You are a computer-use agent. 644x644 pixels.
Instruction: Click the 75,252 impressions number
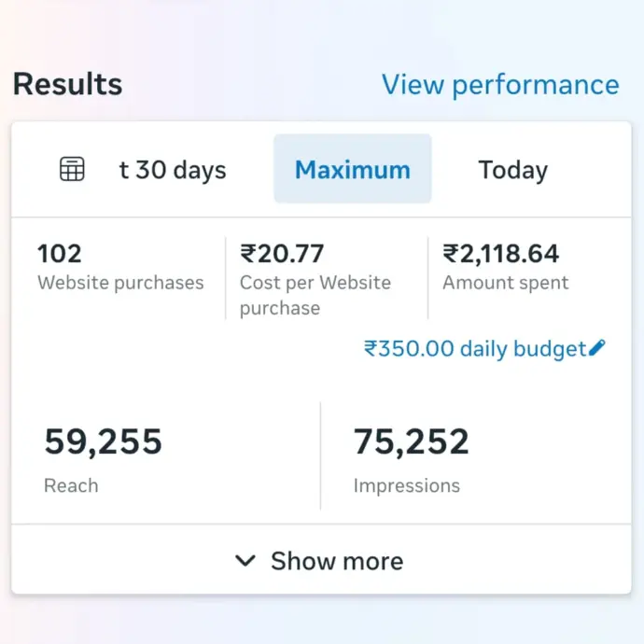411,441
